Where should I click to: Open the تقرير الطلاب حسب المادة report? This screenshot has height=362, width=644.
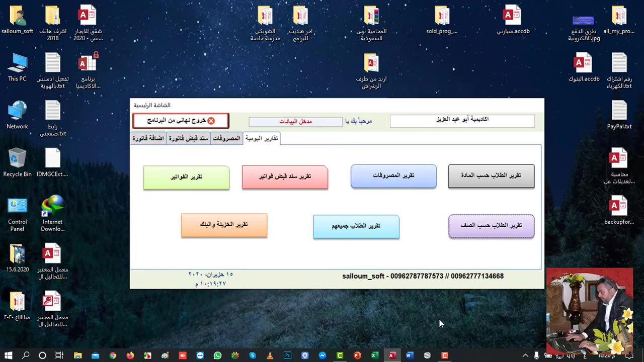(491, 175)
